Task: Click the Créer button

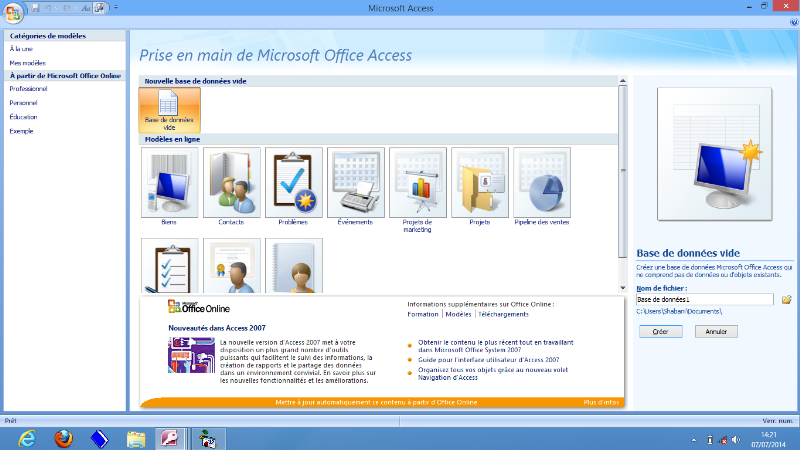Action: (661, 332)
